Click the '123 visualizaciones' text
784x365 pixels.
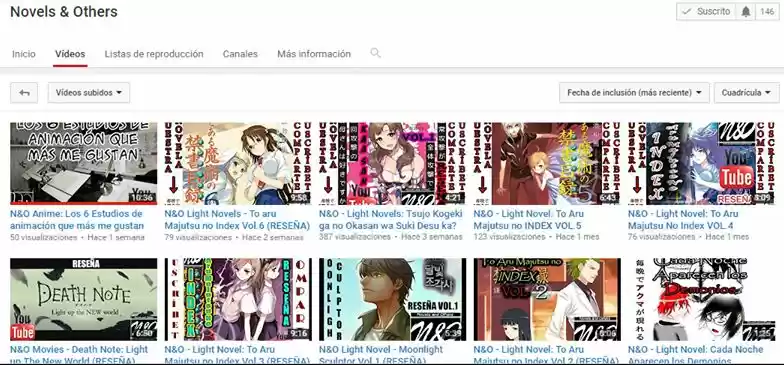[x=509, y=237]
